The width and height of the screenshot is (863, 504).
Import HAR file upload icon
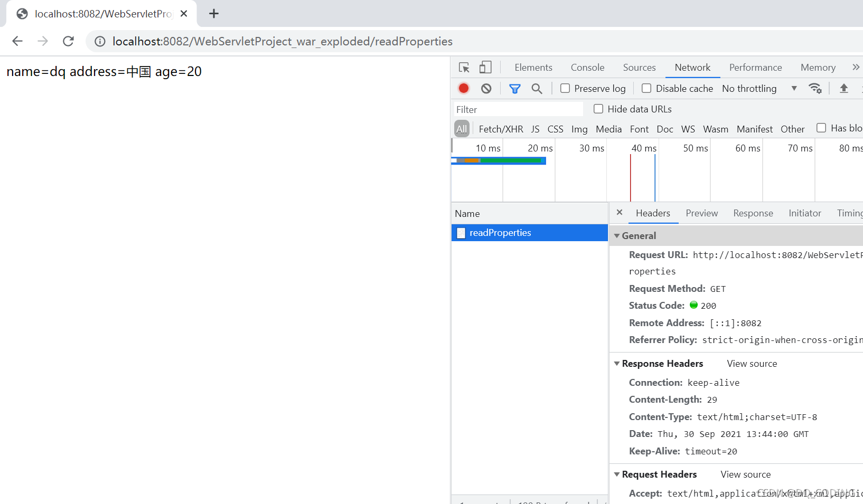[x=844, y=88]
